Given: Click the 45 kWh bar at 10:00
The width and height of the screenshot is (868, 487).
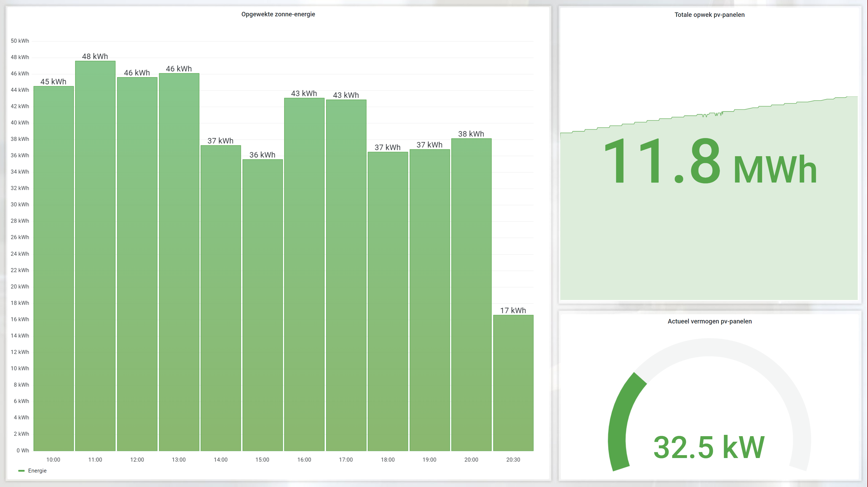Looking at the screenshot, I should [53, 269].
